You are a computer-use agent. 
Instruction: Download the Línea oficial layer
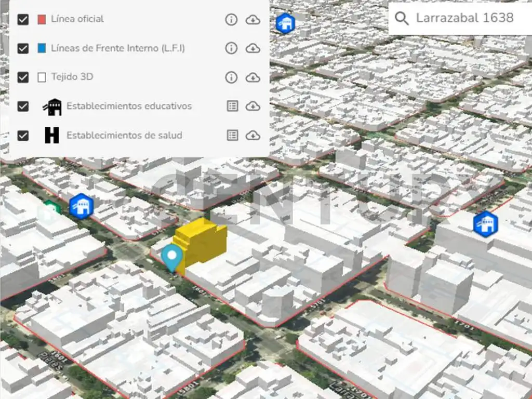click(x=252, y=20)
